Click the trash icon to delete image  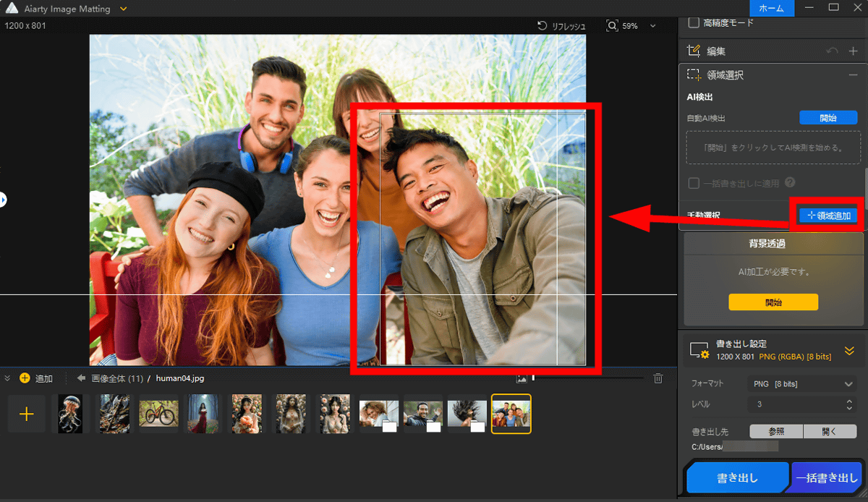point(658,378)
